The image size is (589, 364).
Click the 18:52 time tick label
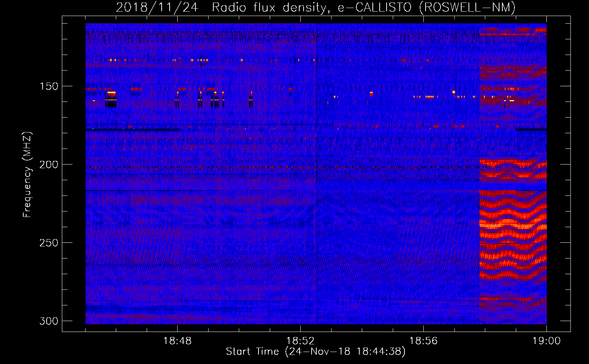pyautogui.click(x=300, y=341)
